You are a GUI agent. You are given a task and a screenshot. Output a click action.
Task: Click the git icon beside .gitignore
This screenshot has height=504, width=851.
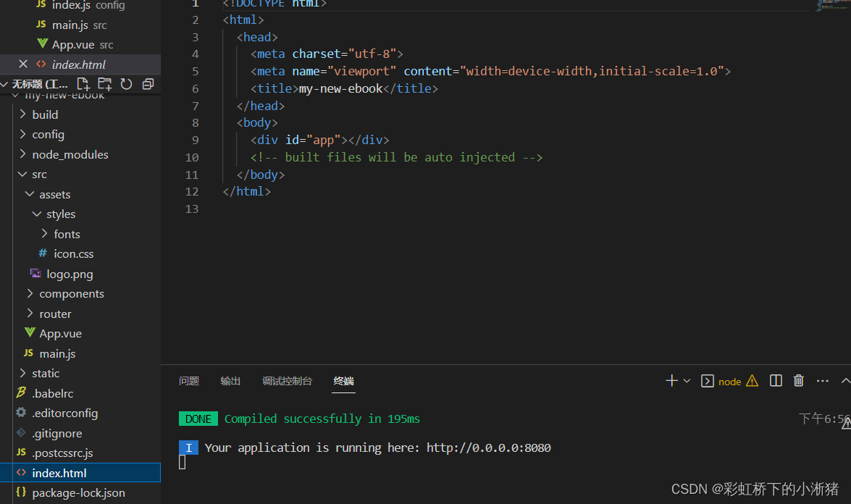point(21,432)
